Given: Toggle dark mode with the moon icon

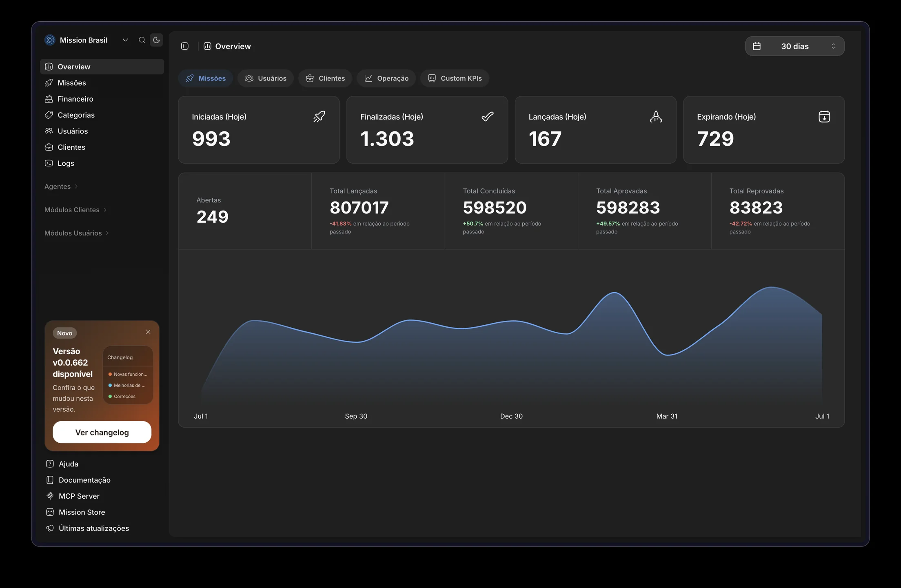Looking at the screenshot, I should [x=156, y=40].
